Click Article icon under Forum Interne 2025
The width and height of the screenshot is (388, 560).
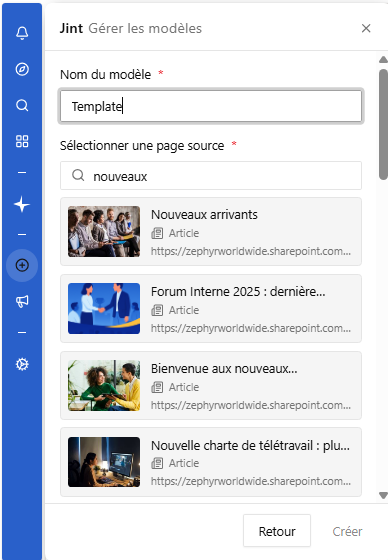tap(157, 310)
